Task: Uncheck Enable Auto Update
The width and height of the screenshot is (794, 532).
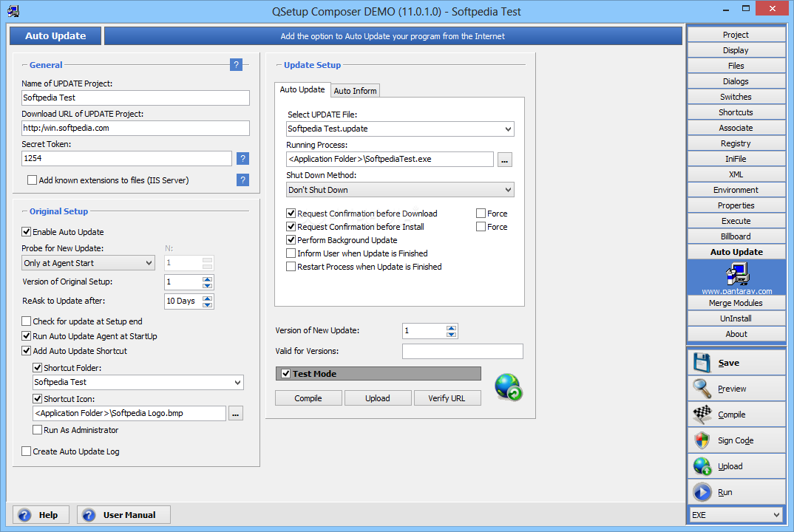Action: tap(27, 232)
